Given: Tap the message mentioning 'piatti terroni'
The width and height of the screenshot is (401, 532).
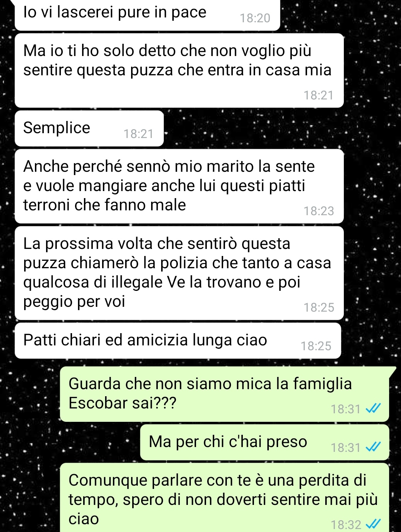Looking at the screenshot, I should (179, 186).
